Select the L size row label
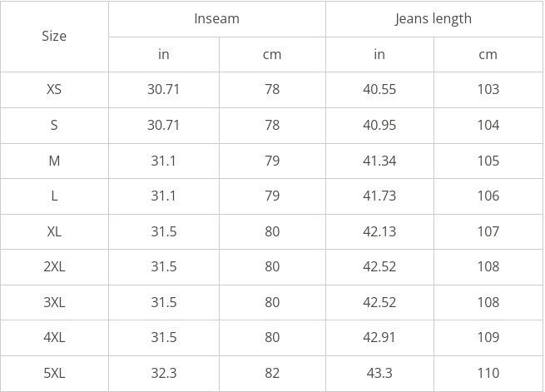This screenshot has height=392, width=545. click(x=54, y=196)
